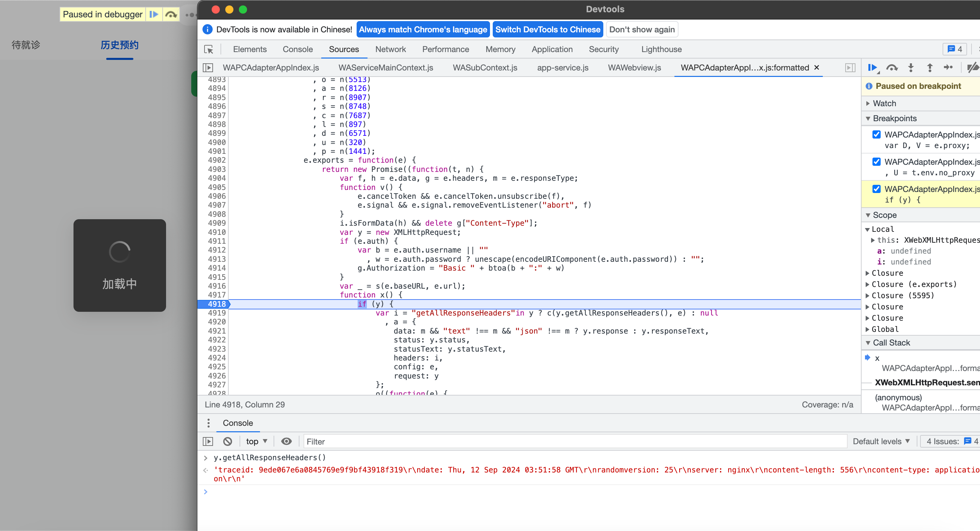Uncheck the 'U = t.env.no_proxy' breakpoint
The height and width of the screenshot is (531, 980).
click(x=877, y=162)
